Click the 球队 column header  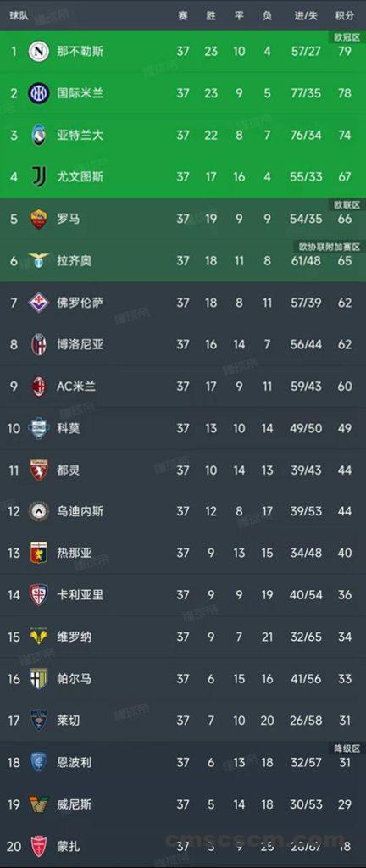pyautogui.click(x=19, y=15)
